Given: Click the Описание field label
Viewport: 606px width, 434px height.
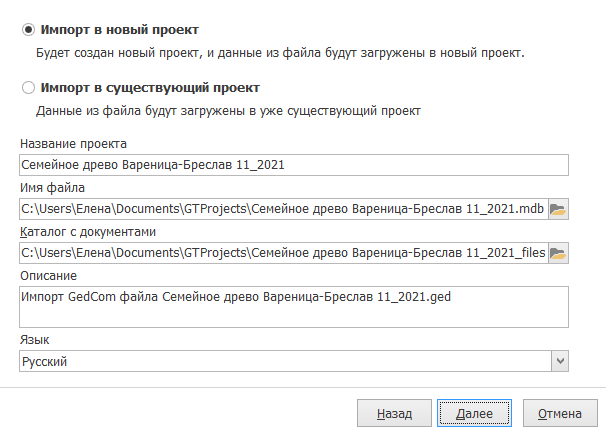Looking at the screenshot, I should [48, 276].
